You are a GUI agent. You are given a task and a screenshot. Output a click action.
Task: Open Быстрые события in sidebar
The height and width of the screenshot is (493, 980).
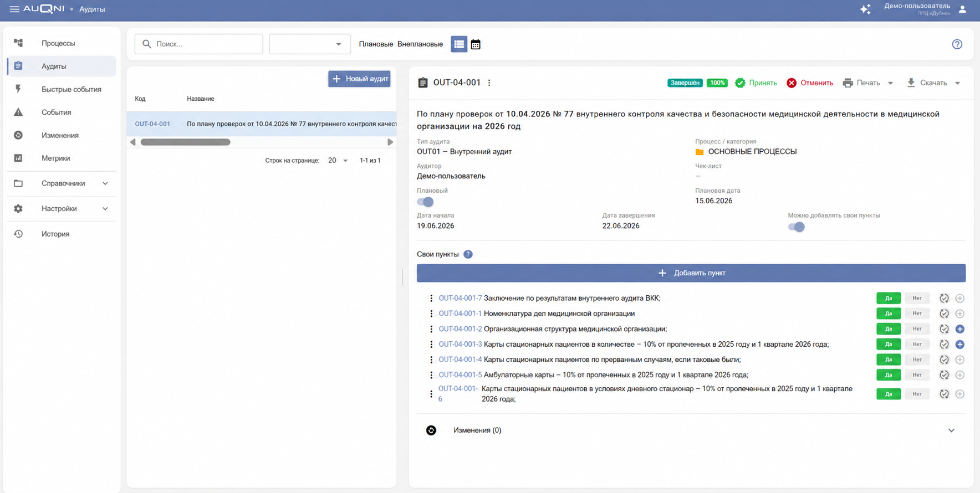[62, 89]
